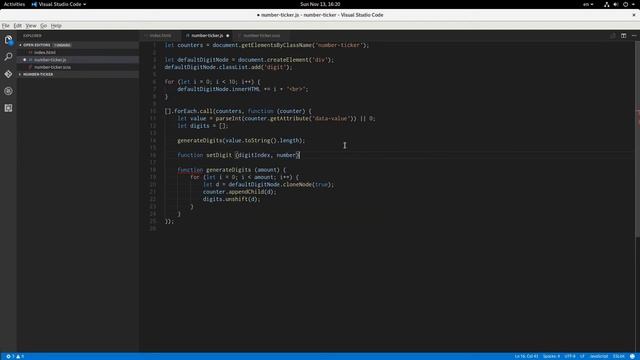The width and height of the screenshot is (640, 360).
Task: Click the underlined 'function' keyword before generateDigits
Action: [x=190, y=170]
